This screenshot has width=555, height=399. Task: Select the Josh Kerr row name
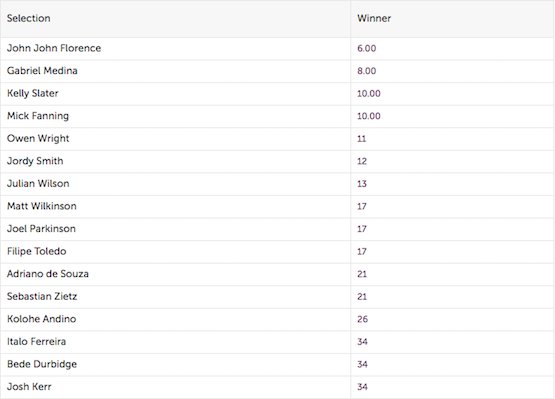point(29,387)
